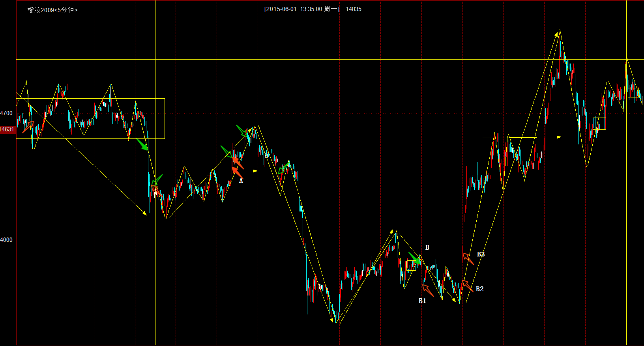Click the solid green arrow below the white rectangle
The image size is (644, 346).
click(x=142, y=144)
